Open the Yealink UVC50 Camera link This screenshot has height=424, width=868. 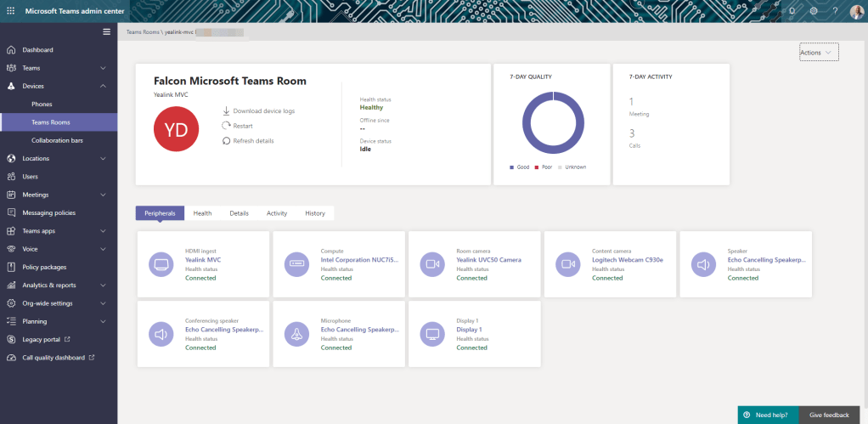[488, 260]
